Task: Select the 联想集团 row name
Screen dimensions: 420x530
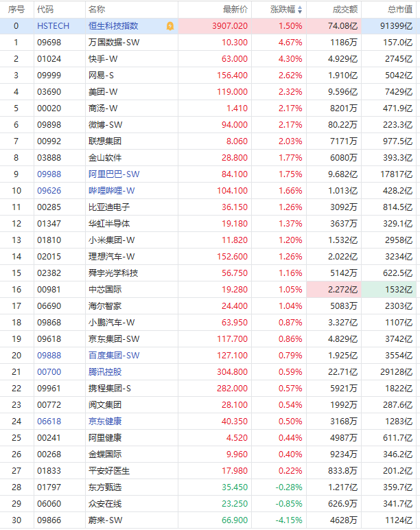Action: click(105, 141)
